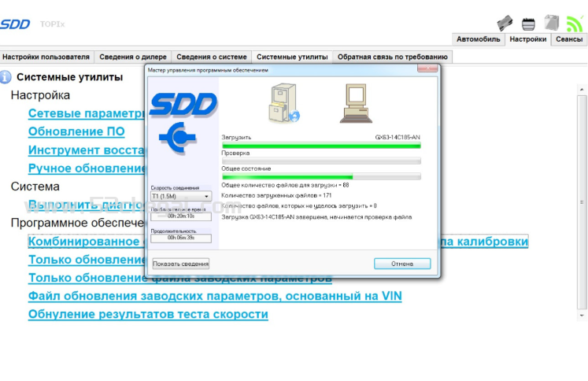
Task: Click the file cabinet server icon in dialog
Action: (x=284, y=103)
